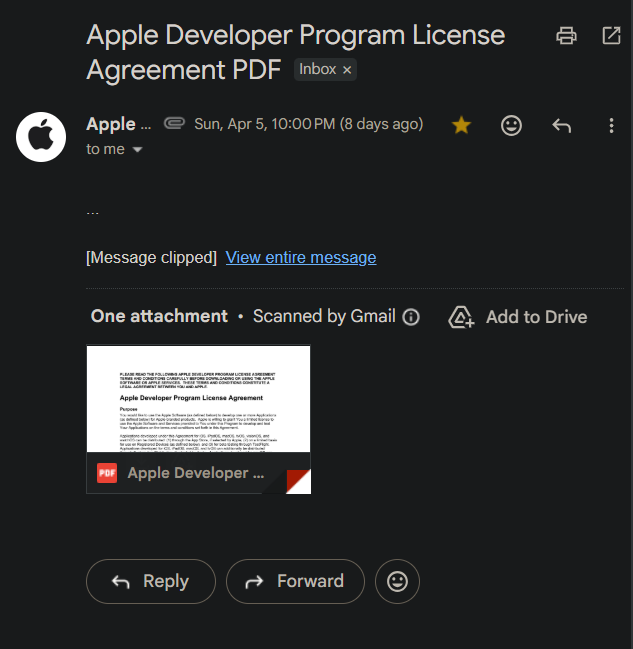Open the emoji reaction button beside Forward

(397, 581)
